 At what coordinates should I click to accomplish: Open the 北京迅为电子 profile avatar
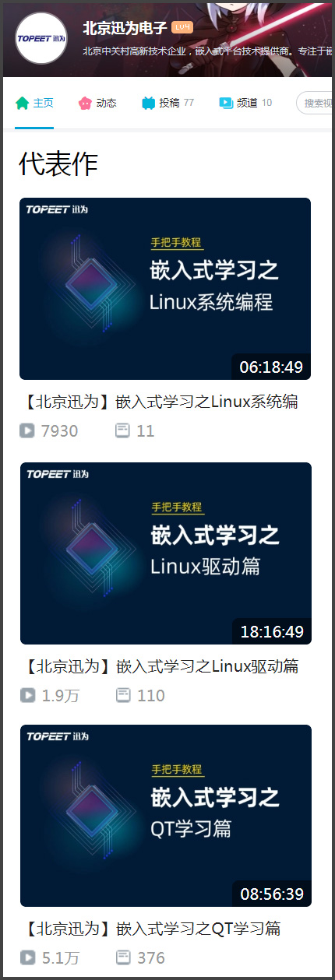[x=41, y=37]
